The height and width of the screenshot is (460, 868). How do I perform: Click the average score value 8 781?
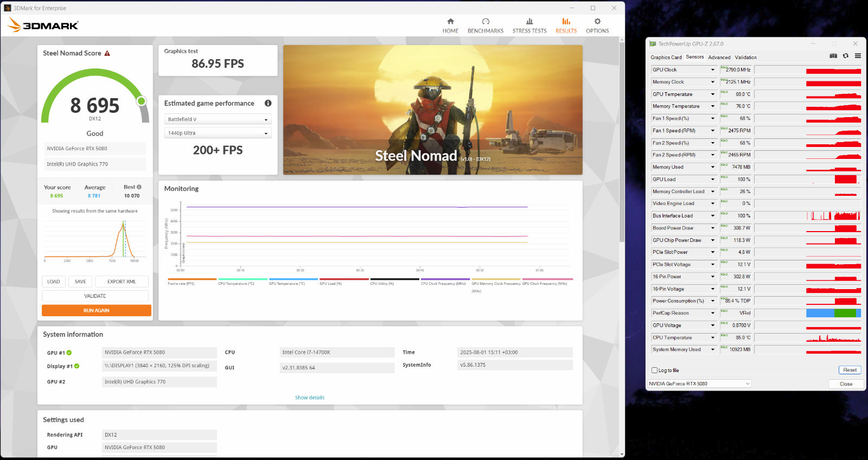[94, 196]
